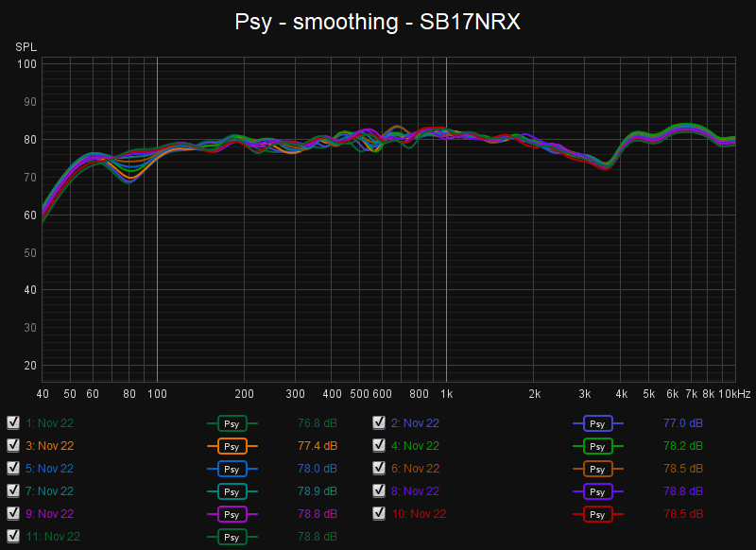Select the 2: Nov 22 legend label
This screenshot has width=756, height=550.
coord(415,423)
